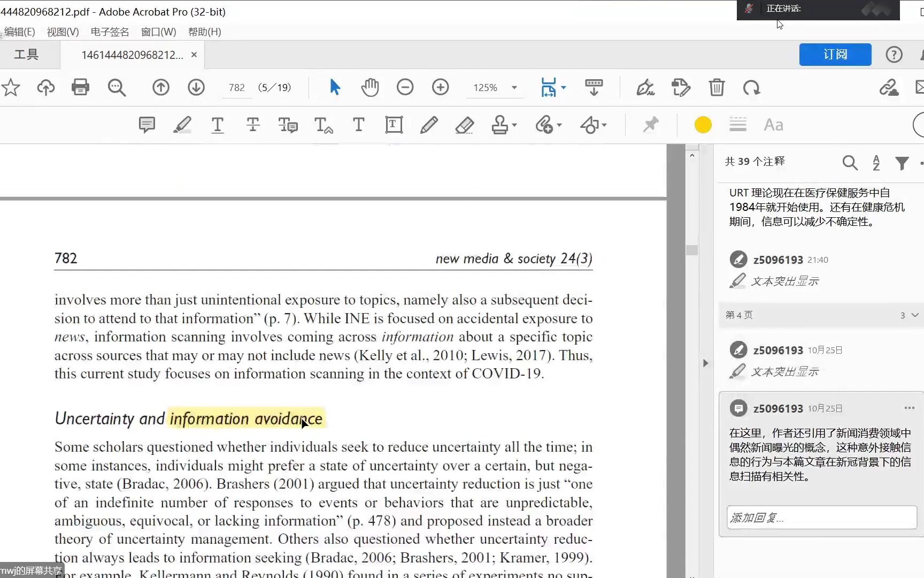Viewport: 924px width, 578px height.
Task: Open the 电子签名 menu
Action: 110,32
